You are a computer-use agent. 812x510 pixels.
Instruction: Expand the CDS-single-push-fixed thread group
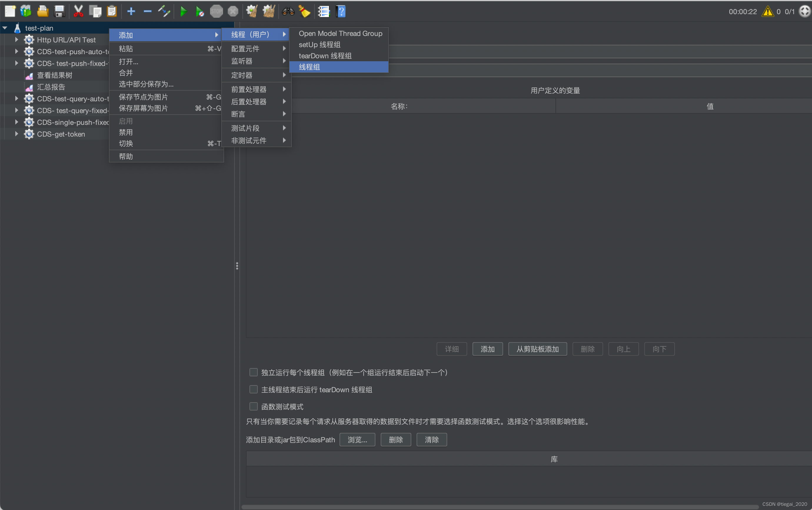pos(16,122)
